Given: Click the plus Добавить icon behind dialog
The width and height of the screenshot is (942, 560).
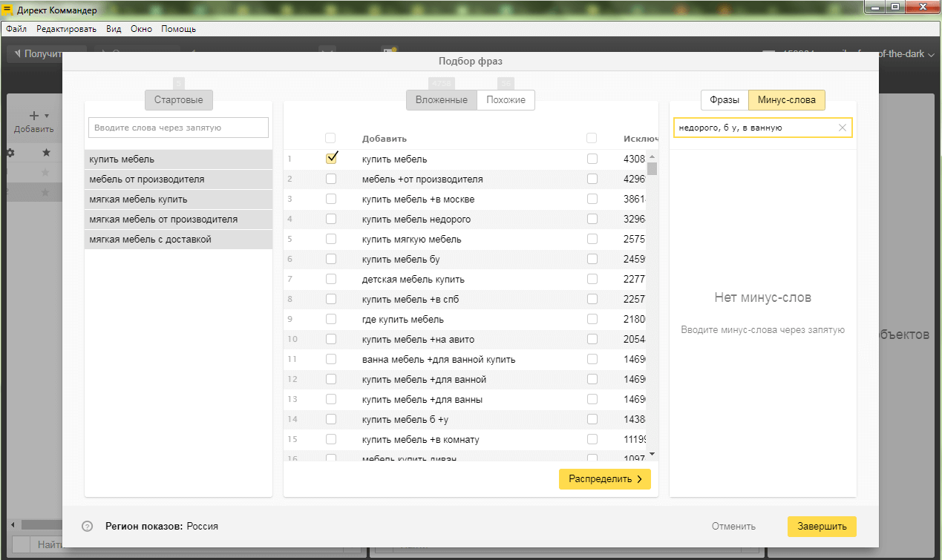Looking at the screenshot, I should point(33,116).
